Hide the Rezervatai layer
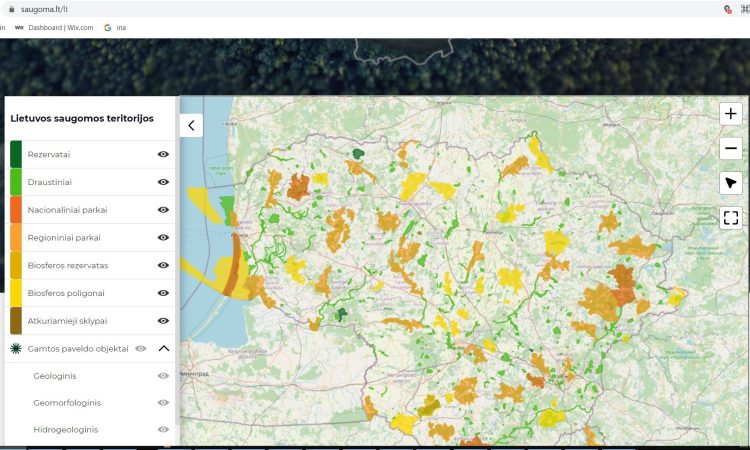The image size is (750, 450). [x=163, y=154]
